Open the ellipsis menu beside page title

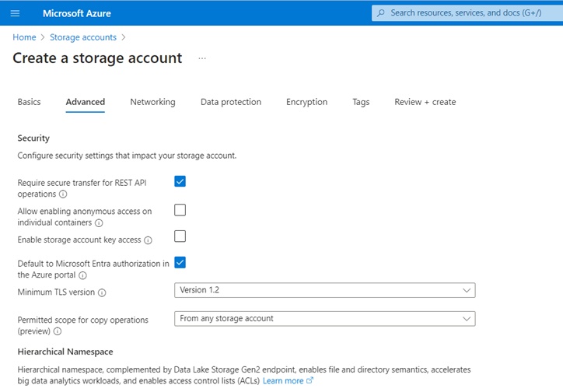click(202, 58)
